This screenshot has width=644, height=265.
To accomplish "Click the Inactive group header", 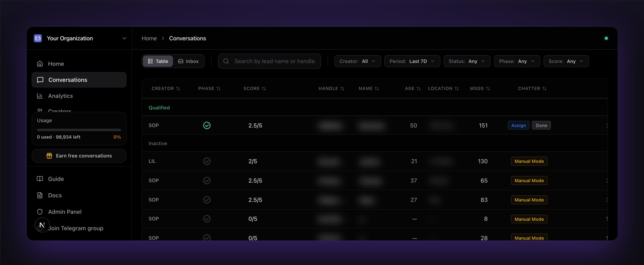I will click(x=158, y=144).
